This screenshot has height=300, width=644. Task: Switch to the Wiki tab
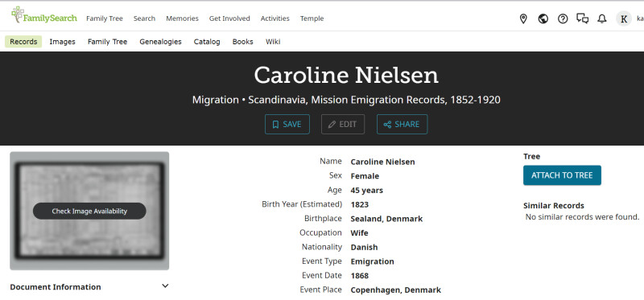tap(273, 42)
